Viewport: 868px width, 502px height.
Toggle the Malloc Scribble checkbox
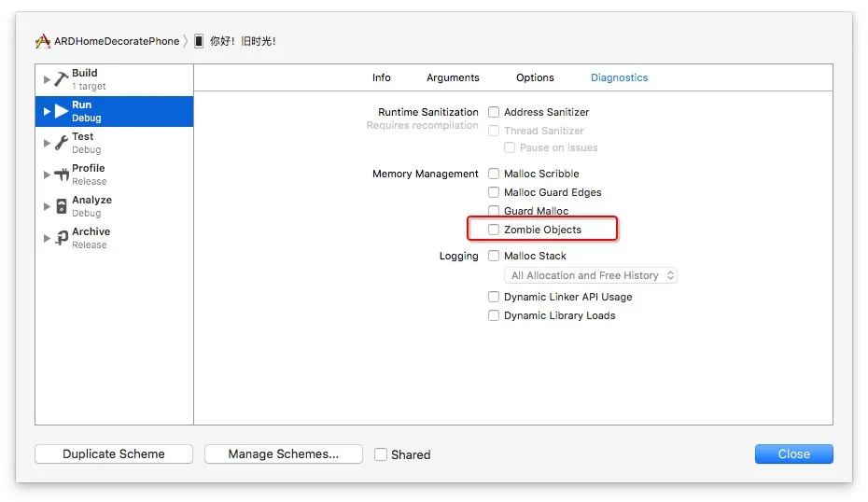tap(494, 174)
